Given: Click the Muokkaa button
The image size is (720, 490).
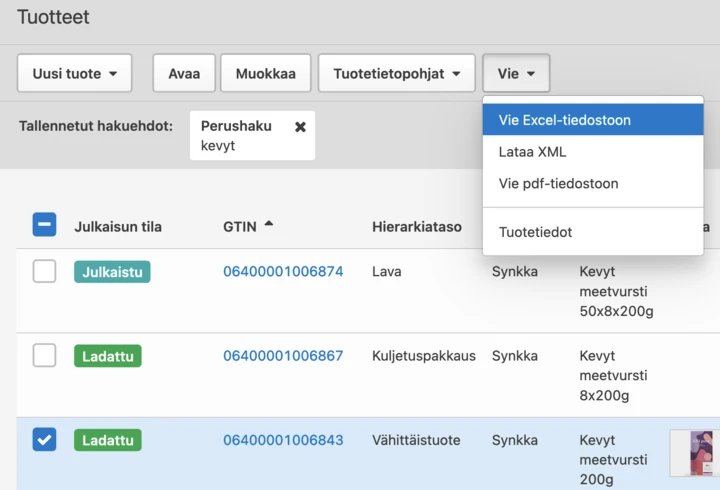Looking at the screenshot, I should [265, 74].
